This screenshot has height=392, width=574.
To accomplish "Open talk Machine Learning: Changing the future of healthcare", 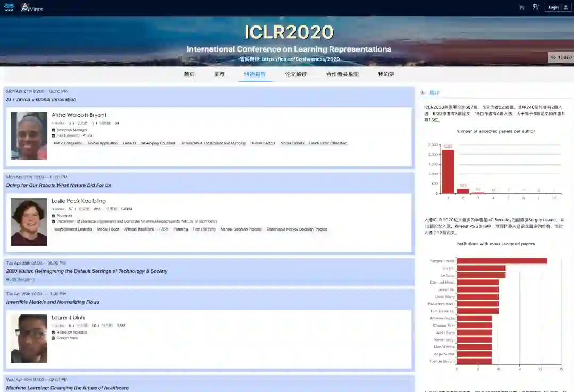I will click(x=67, y=388).
